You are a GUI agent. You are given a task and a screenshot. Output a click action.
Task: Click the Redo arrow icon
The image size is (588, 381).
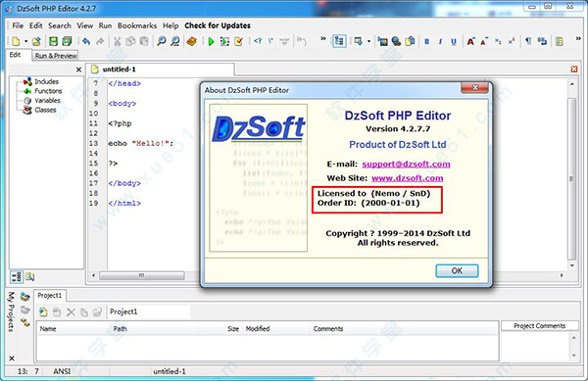(100, 41)
